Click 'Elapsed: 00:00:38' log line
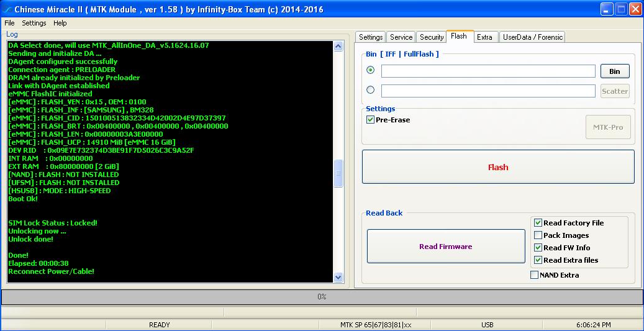The height and width of the screenshot is (331, 644). pos(39,263)
